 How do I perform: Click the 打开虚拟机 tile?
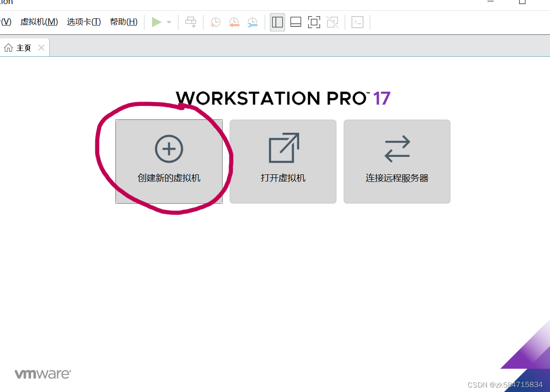tap(283, 161)
